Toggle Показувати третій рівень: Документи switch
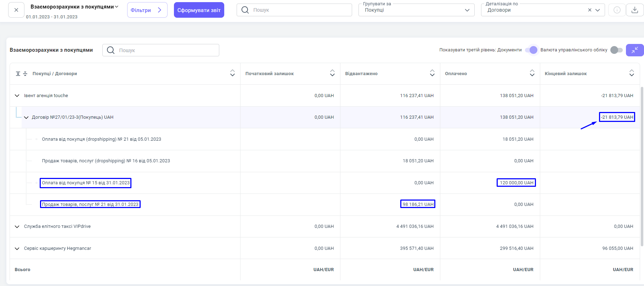 coord(531,50)
